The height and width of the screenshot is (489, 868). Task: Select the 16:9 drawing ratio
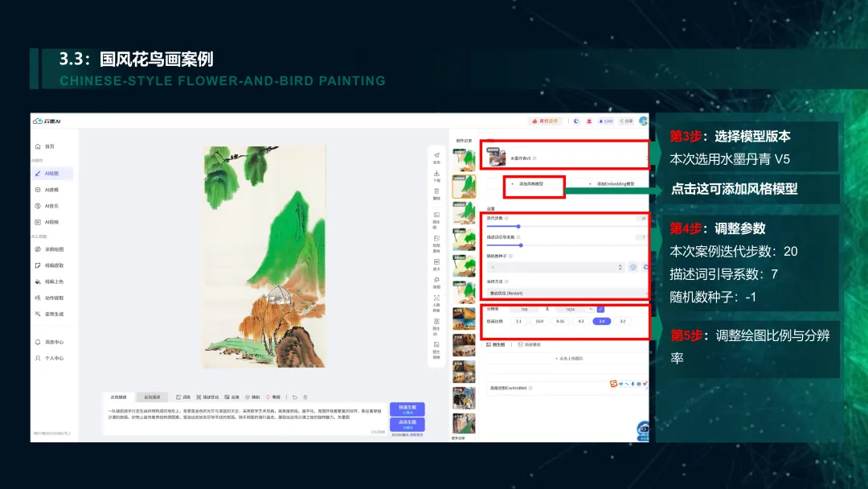539,321
